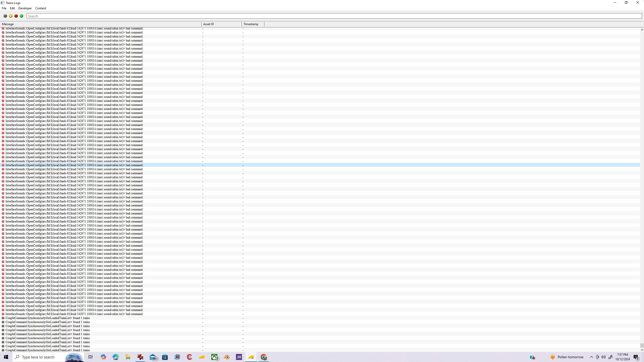Open Blender from the taskbar
This screenshot has height=362, width=644.
coord(226,357)
